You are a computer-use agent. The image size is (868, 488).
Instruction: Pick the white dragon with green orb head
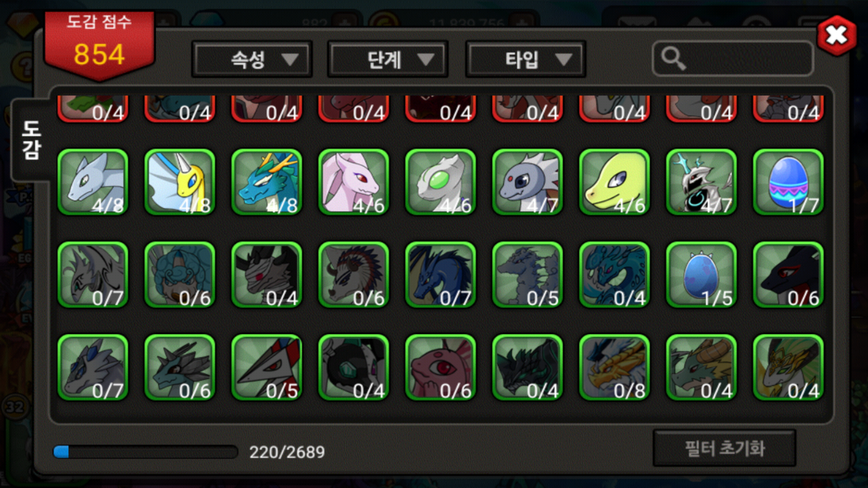coord(440,182)
